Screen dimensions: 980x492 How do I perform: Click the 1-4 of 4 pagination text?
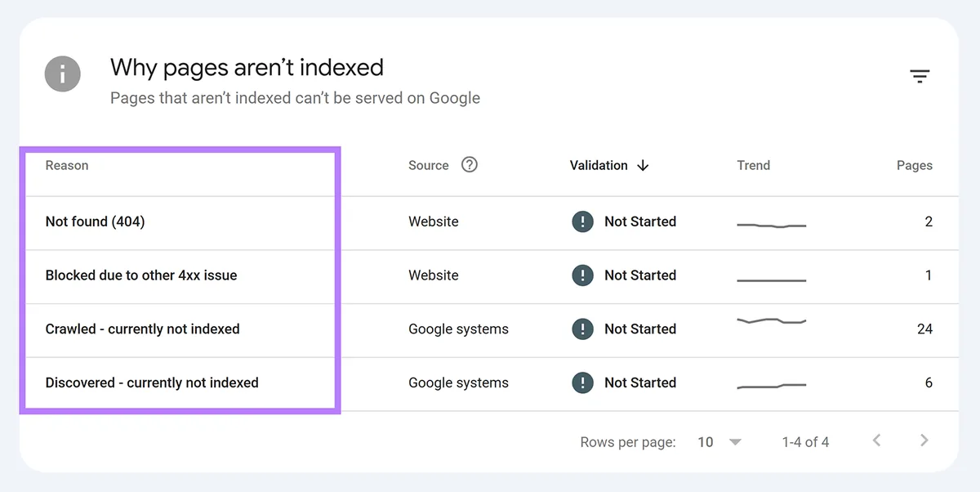pyautogui.click(x=805, y=442)
